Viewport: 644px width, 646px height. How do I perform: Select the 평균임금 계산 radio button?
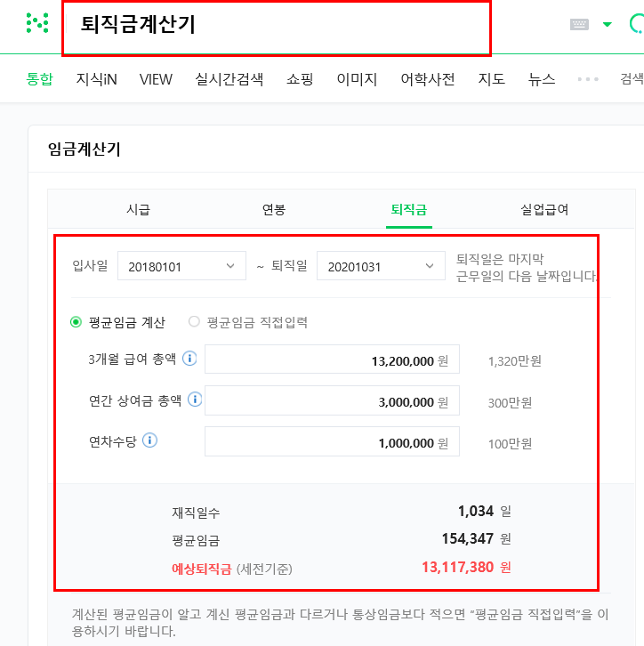(x=76, y=322)
